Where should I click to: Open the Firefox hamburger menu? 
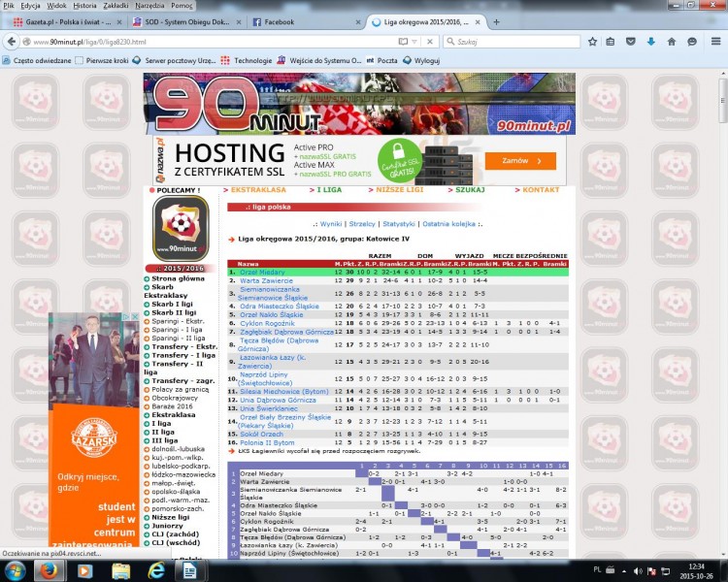[x=716, y=42]
